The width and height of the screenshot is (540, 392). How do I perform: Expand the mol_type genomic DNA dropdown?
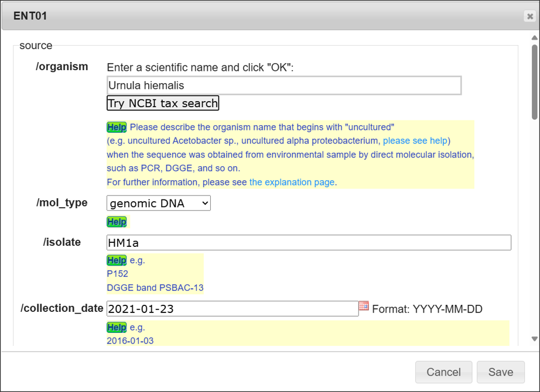click(158, 203)
